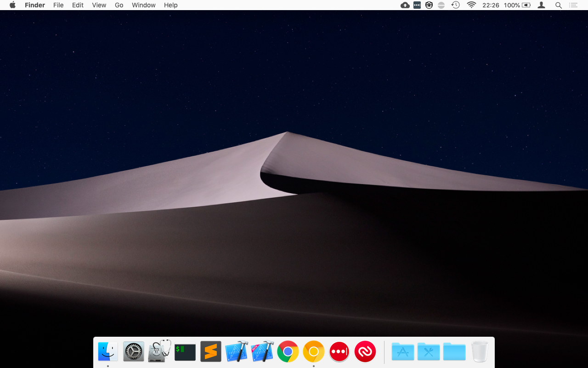Open the Trash in the Dock
Screen dimensions: 588x368
[x=480, y=352]
